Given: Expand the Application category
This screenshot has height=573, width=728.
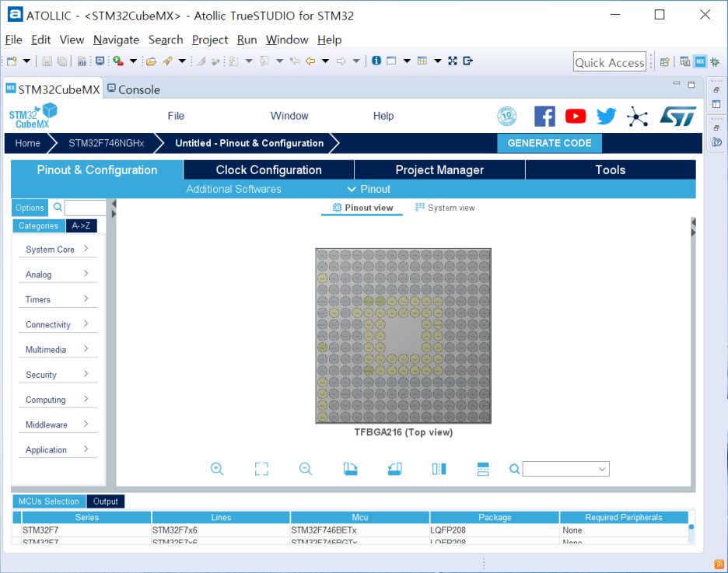Looking at the screenshot, I should pos(58,449).
